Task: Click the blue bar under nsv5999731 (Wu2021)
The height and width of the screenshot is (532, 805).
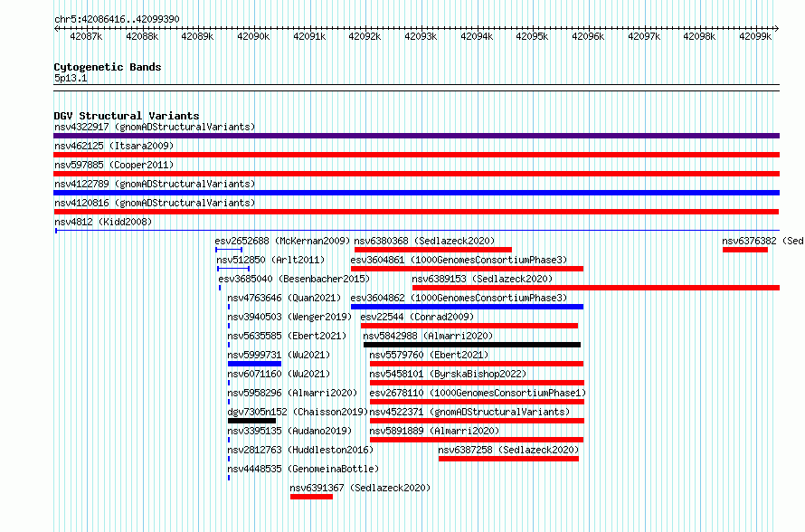Action: (254, 364)
